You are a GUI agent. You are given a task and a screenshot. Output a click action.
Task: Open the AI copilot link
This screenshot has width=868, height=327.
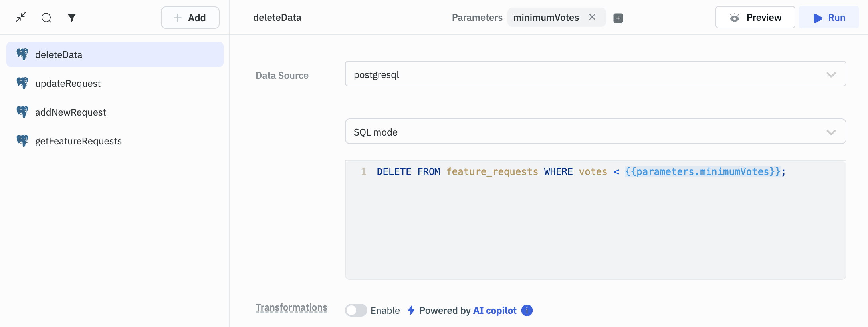point(494,310)
